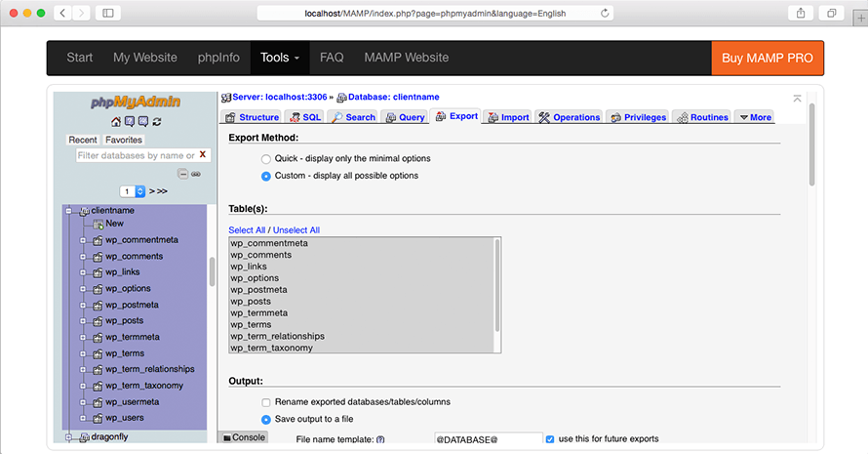
Task: Click the wp_usermeta table icon in sidebar
Action: pos(98,402)
